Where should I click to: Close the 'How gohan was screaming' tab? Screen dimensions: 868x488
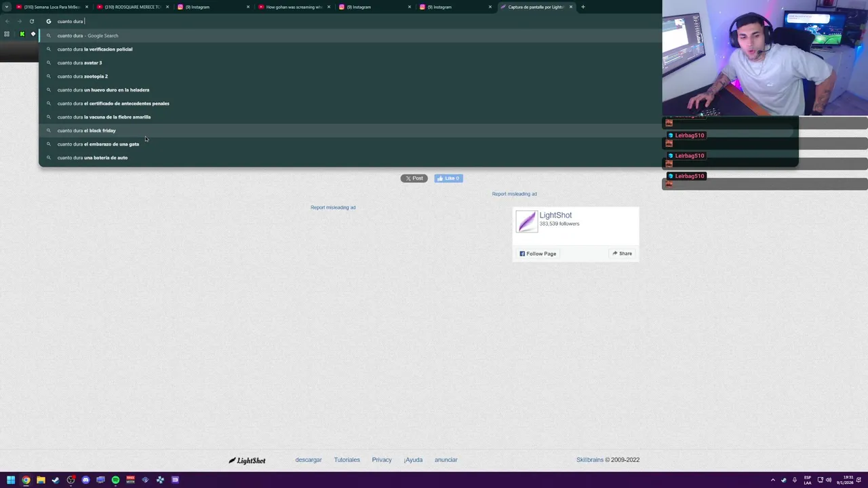(329, 7)
